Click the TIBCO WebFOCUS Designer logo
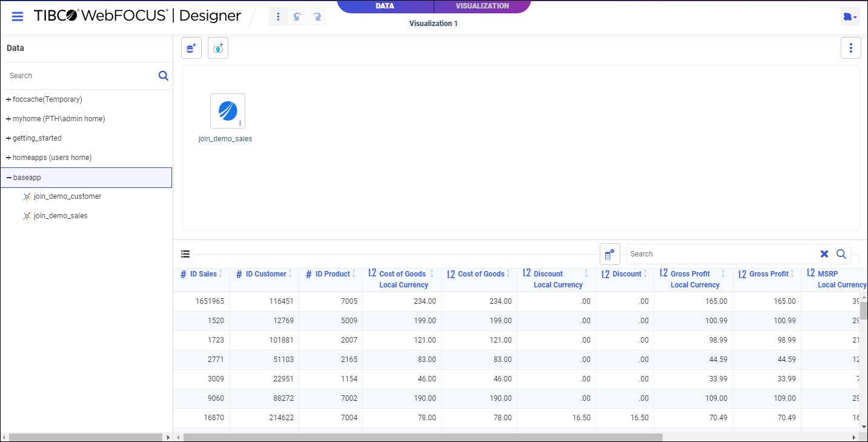This screenshot has width=868, height=442. (x=137, y=16)
